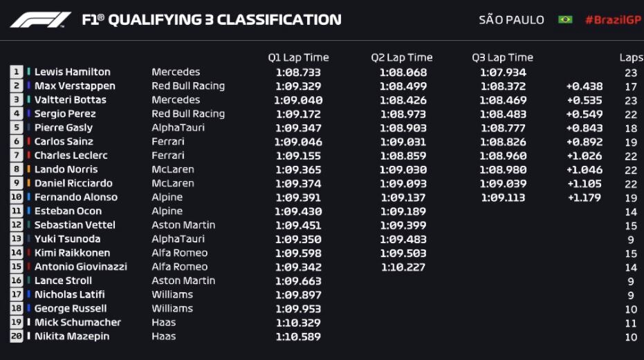Click Max Verstappen's blue team color bar
Viewport: 644px width, 360px height.
click(x=28, y=86)
